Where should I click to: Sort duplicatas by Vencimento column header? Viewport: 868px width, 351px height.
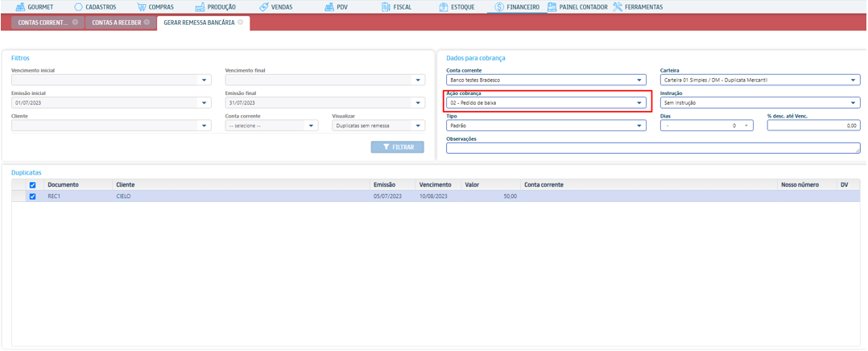[435, 185]
